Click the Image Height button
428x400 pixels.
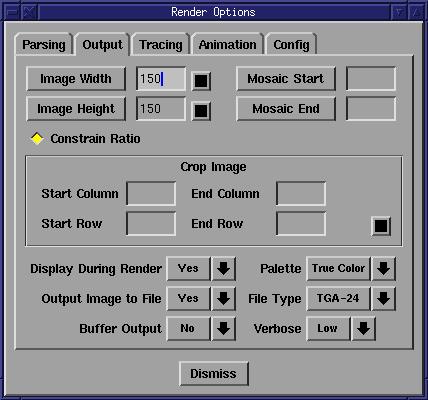(76, 109)
